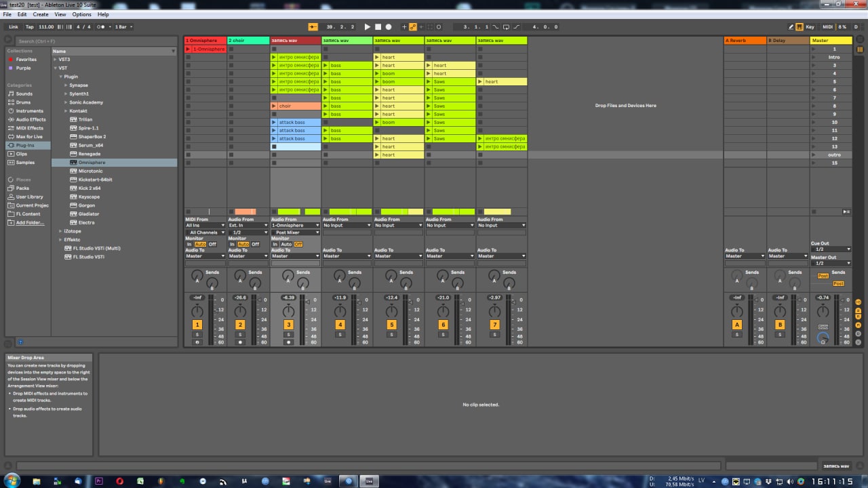Screen dimensions: 868x488
Task: Click the Arrangement Record button
Action: (389, 26)
